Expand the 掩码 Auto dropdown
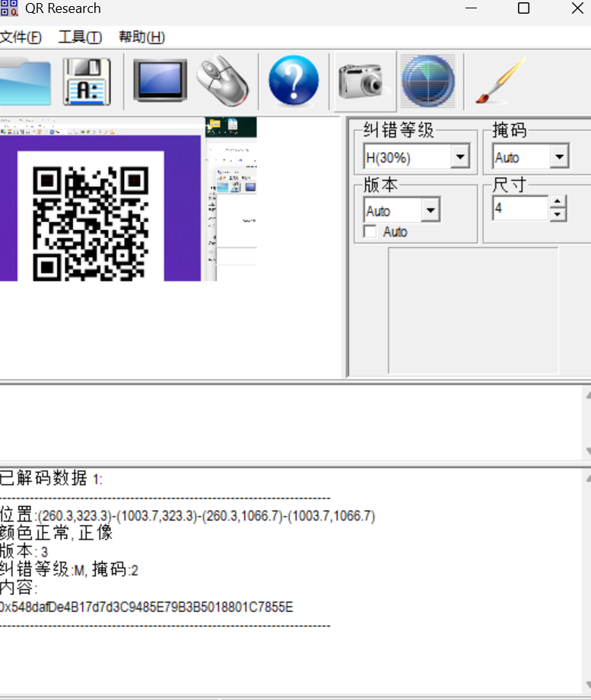Screen dimensions: 591x700 point(559,157)
